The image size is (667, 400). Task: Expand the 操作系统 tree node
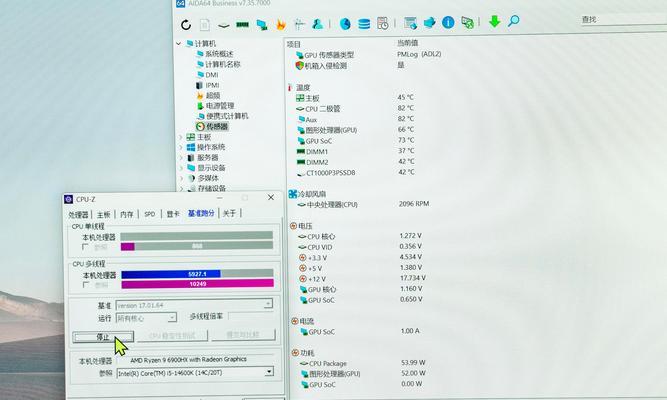point(181,147)
